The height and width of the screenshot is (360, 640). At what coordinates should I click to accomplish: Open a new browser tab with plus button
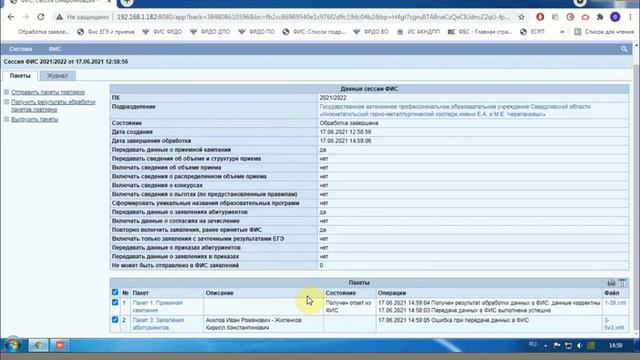[x=127, y=2]
